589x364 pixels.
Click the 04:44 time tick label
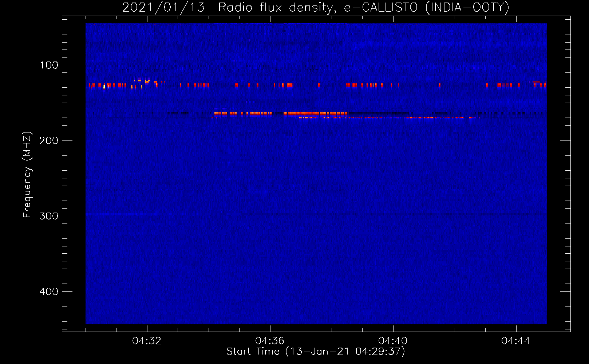(x=516, y=341)
